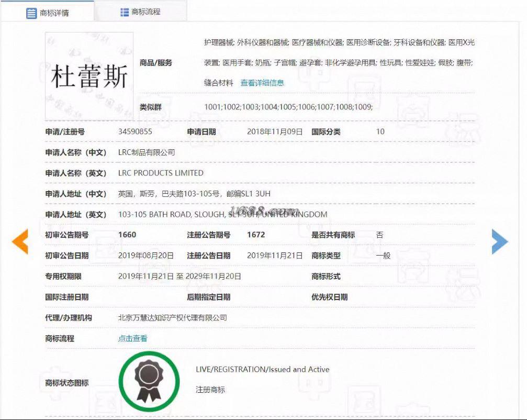
Task: Click the goods text 缝合材料
Action: 218,83
